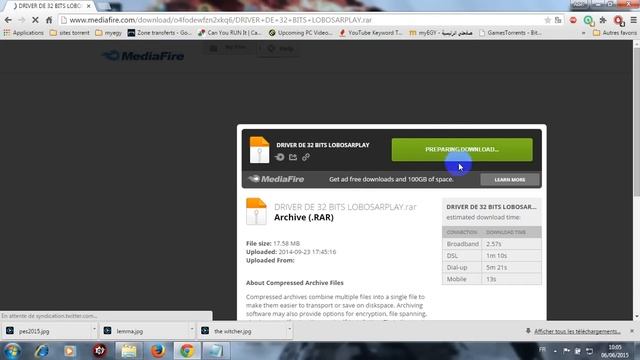This screenshot has height=360, width=640.
Task: Click the share icon under file title
Action: 293,157
